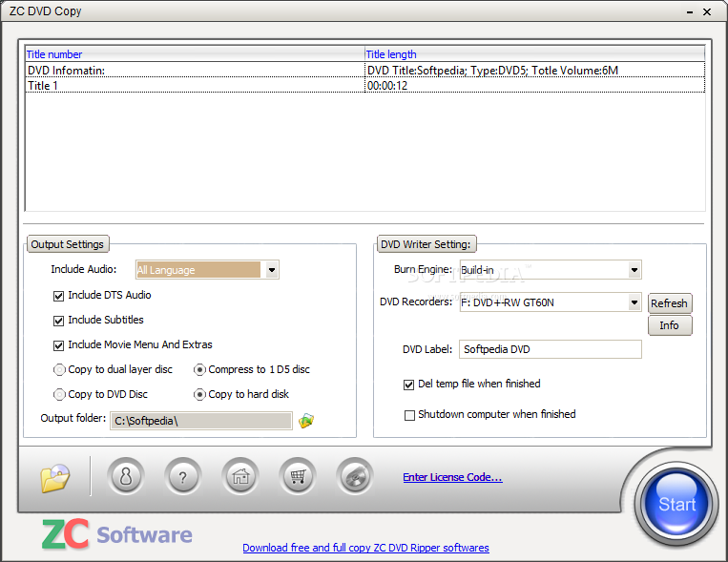
Task: Open the Burn Engine dropdown
Action: [x=634, y=270]
